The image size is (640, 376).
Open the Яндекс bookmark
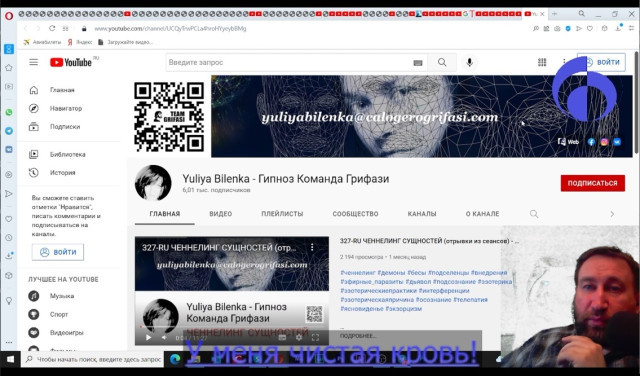[80, 42]
